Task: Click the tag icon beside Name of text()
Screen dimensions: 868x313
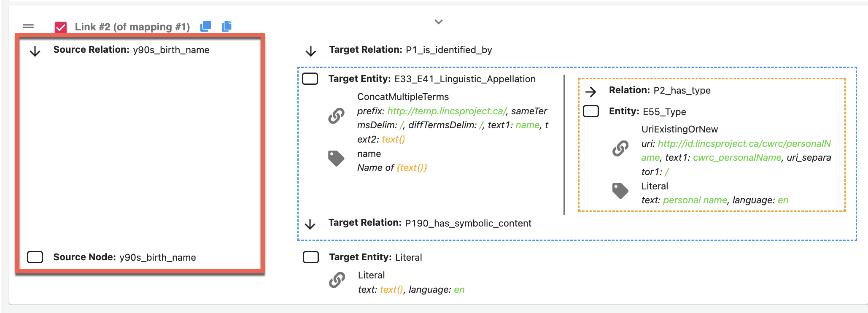Action: (336, 159)
